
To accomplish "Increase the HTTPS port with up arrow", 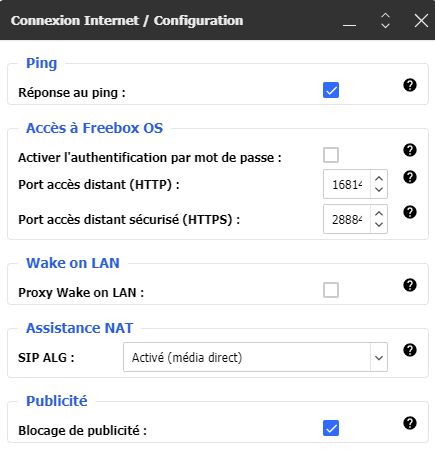I will coord(379,213).
